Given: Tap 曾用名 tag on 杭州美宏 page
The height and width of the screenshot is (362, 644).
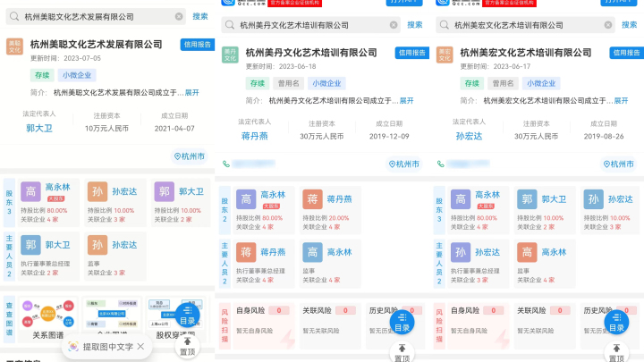Looking at the screenshot, I should click(x=503, y=83).
